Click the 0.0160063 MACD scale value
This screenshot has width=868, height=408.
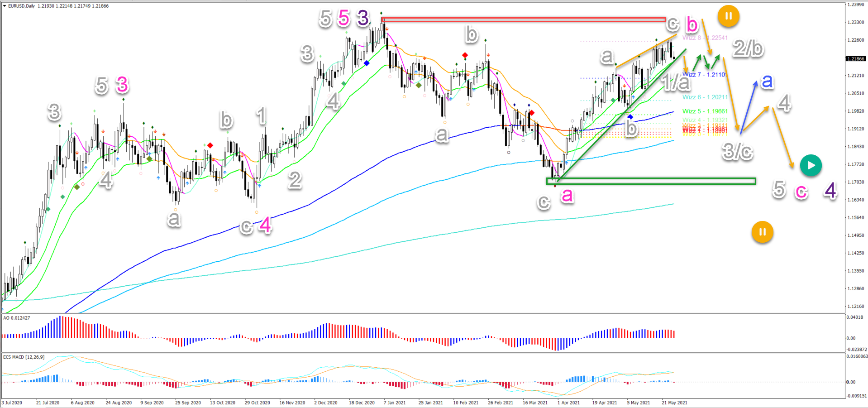(857, 356)
